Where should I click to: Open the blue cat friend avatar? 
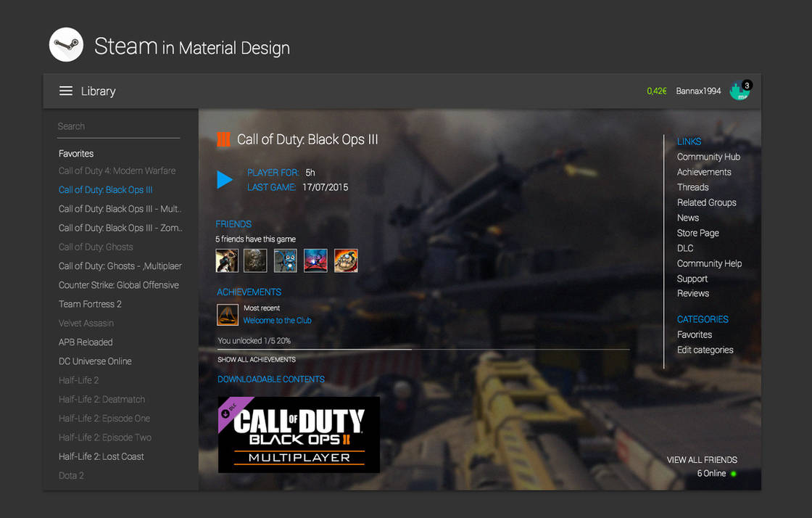pyautogui.click(x=286, y=260)
